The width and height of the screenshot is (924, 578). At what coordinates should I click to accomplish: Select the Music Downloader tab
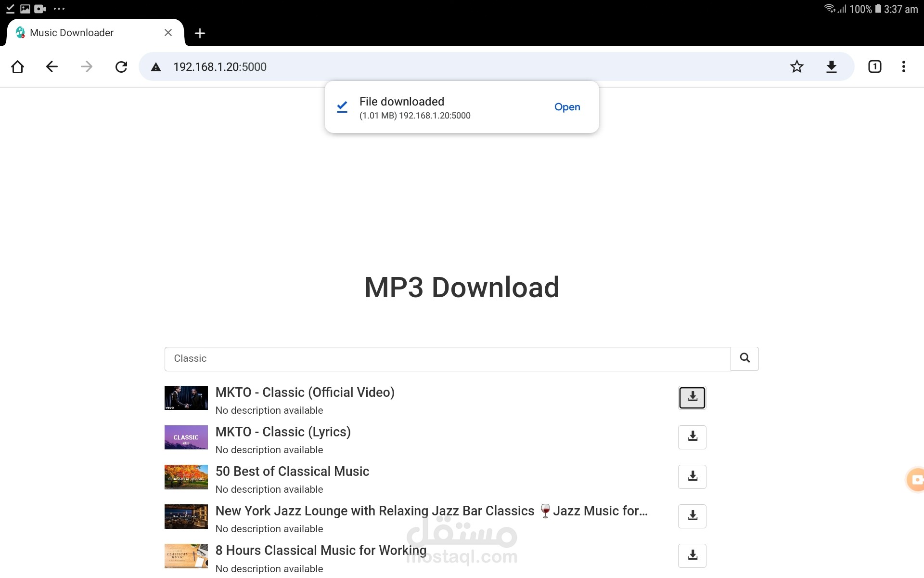pyautogui.click(x=72, y=33)
